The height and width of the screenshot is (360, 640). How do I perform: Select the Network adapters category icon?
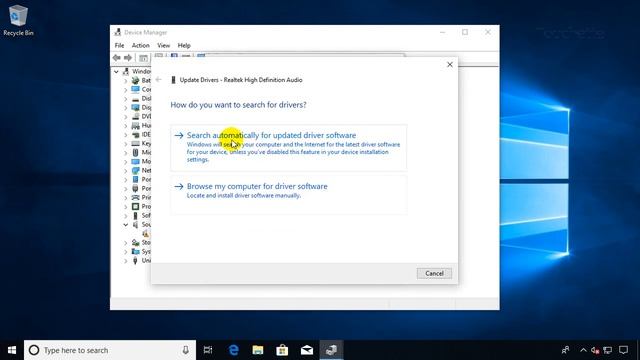pyautogui.click(x=135, y=170)
